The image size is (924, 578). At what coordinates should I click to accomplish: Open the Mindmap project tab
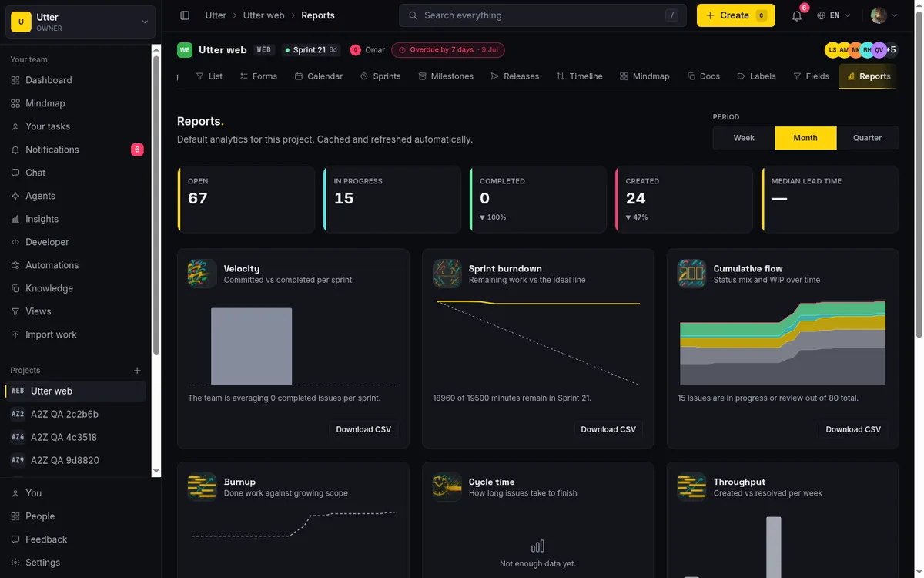pyautogui.click(x=644, y=76)
